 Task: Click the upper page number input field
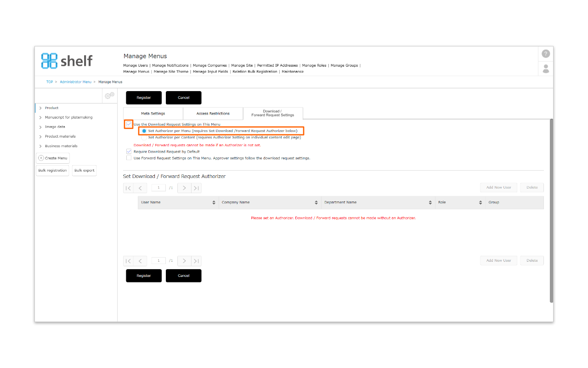[158, 188]
